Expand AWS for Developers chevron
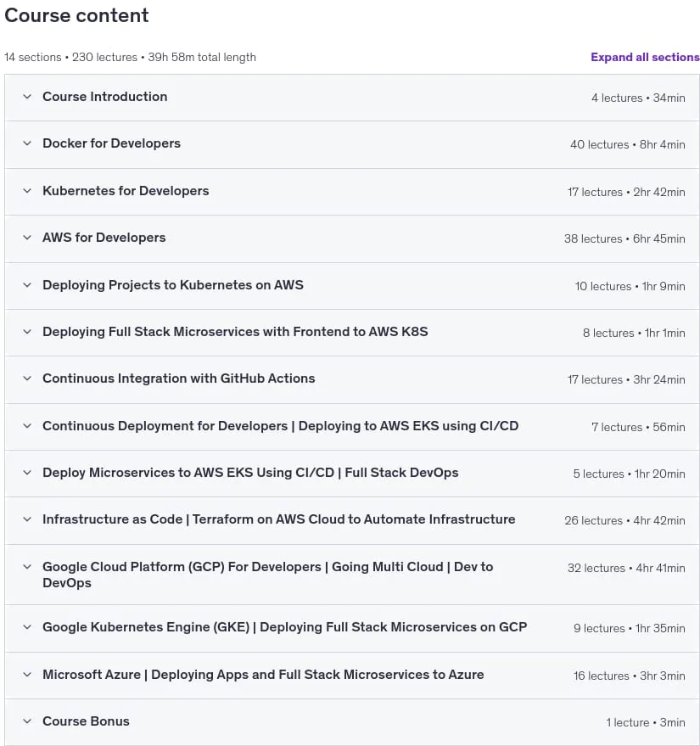This screenshot has height=746, width=700. (x=27, y=238)
